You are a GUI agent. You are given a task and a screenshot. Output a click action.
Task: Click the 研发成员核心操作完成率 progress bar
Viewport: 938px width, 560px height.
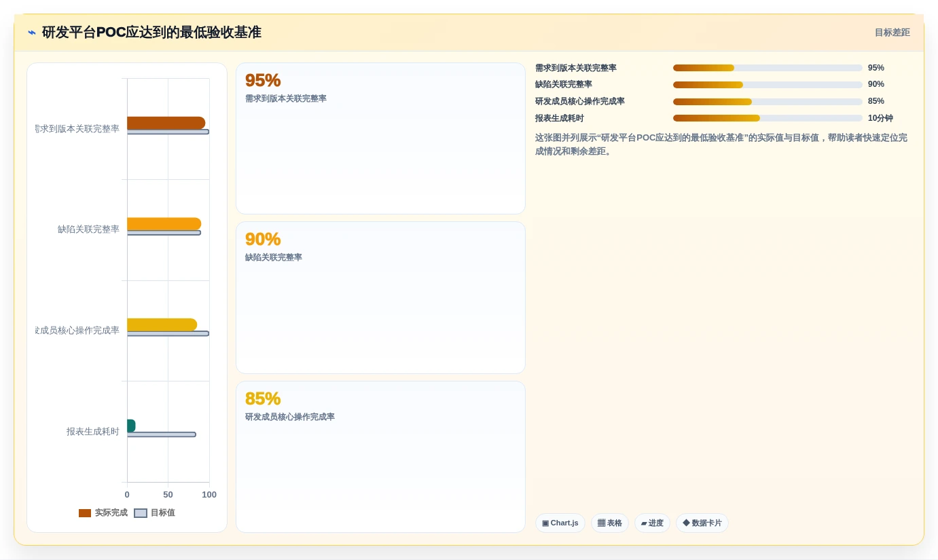(x=768, y=102)
